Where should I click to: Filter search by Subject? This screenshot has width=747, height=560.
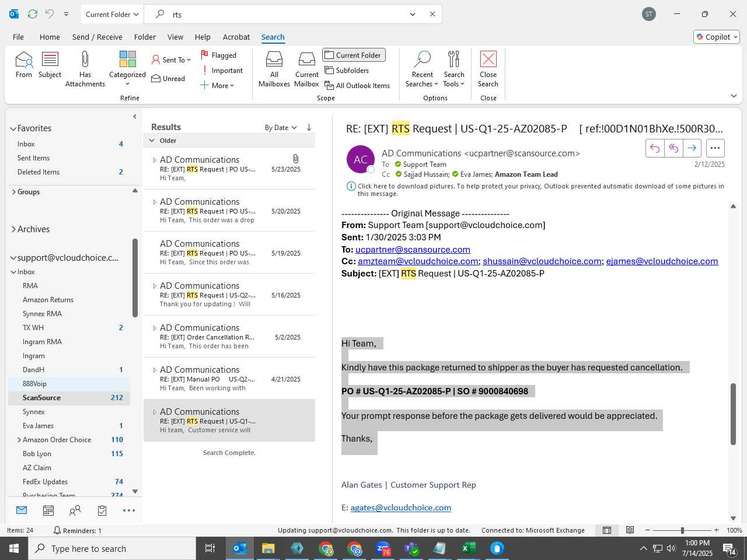(50, 65)
